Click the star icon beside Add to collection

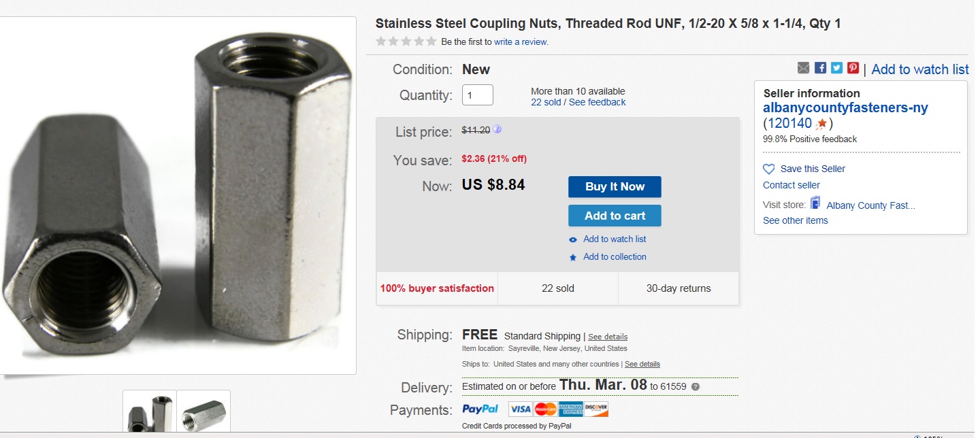pyautogui.click(x=573, y=257)
